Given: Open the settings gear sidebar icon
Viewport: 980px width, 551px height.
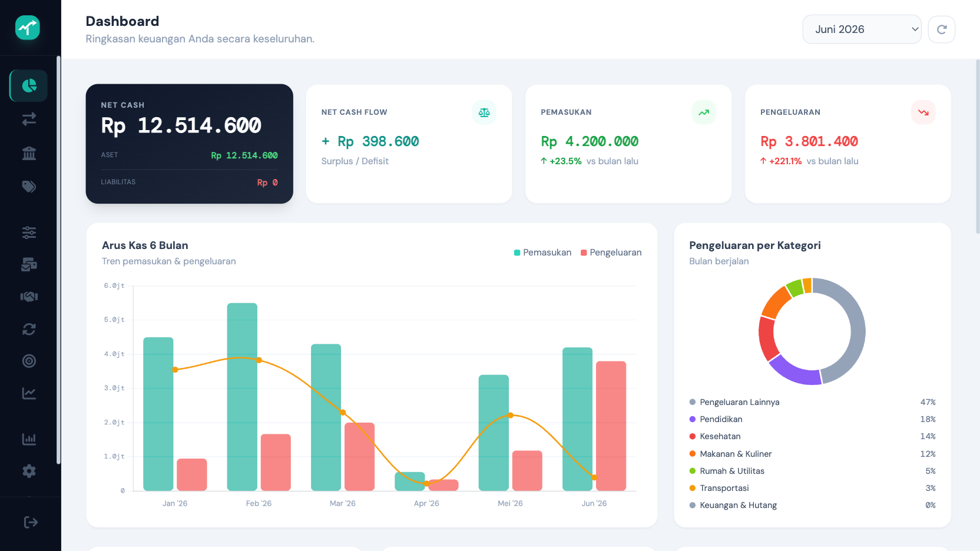Looking at the screenshot, I should 29,471.
